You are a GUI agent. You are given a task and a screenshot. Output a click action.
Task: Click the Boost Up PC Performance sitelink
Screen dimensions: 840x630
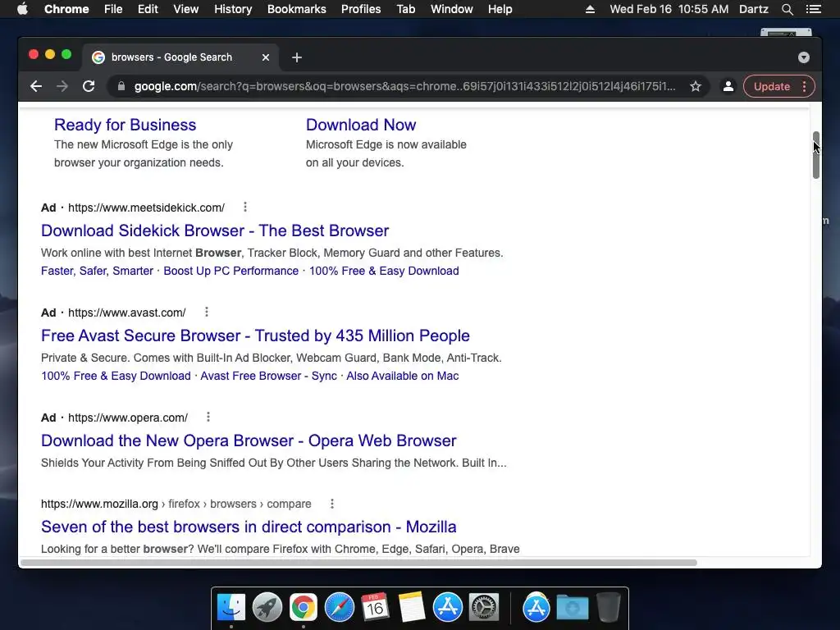pyautogui.click(x=231, y=271)
